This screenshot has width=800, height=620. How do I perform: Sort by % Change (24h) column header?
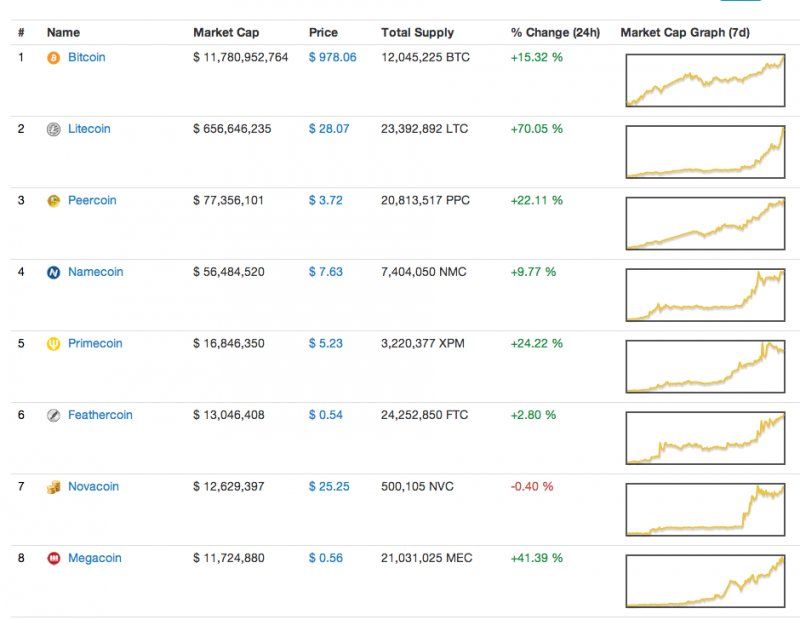[555, 33]
